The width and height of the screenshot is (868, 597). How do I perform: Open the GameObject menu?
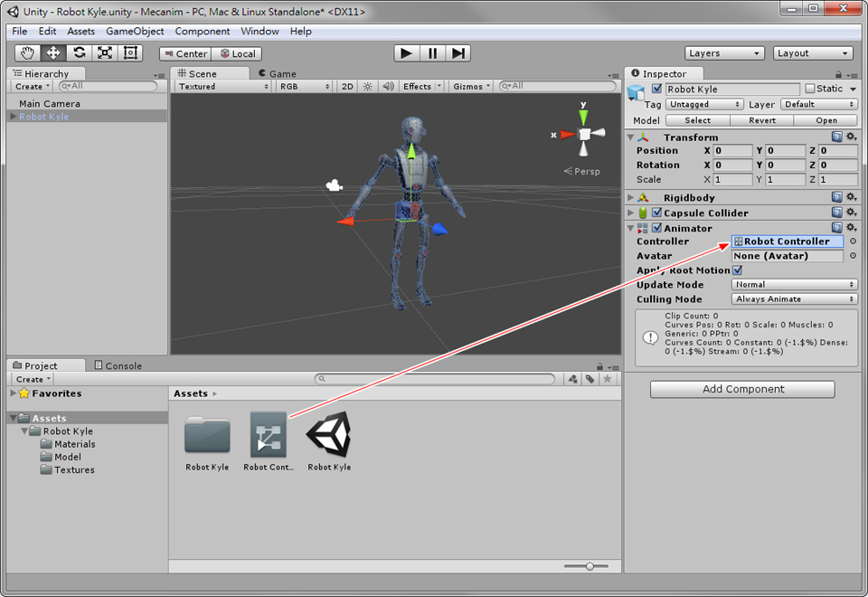[135, 32]
